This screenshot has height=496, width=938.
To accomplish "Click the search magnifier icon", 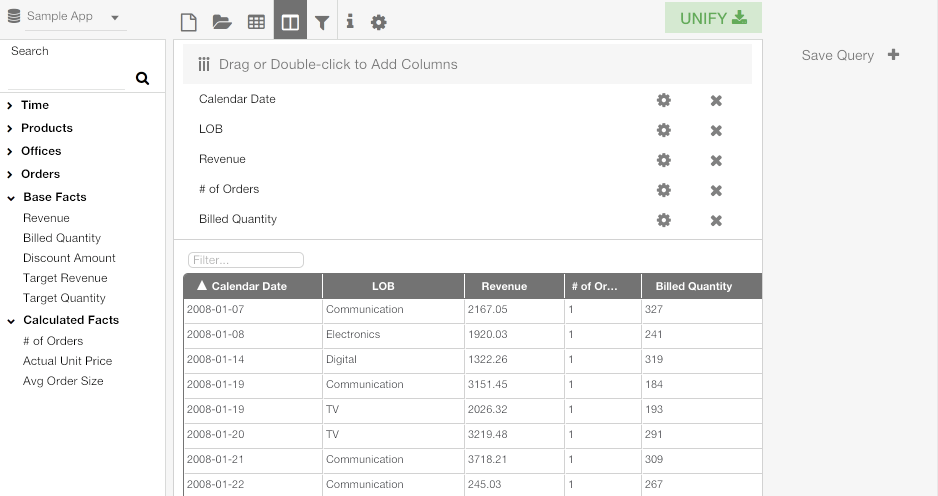I will (142, 78).
